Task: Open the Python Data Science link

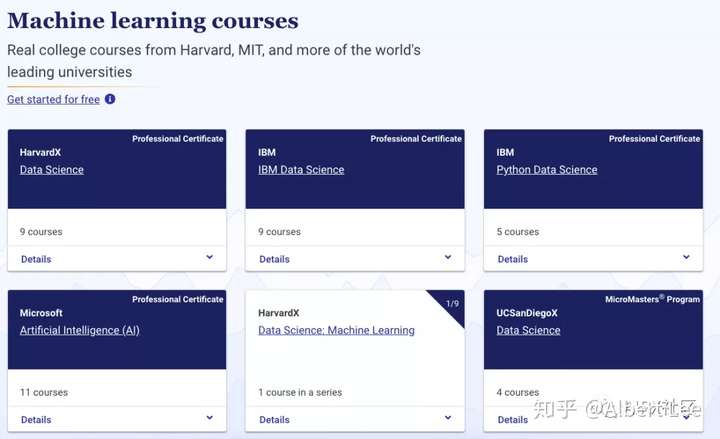Action: tap(547, 170)
